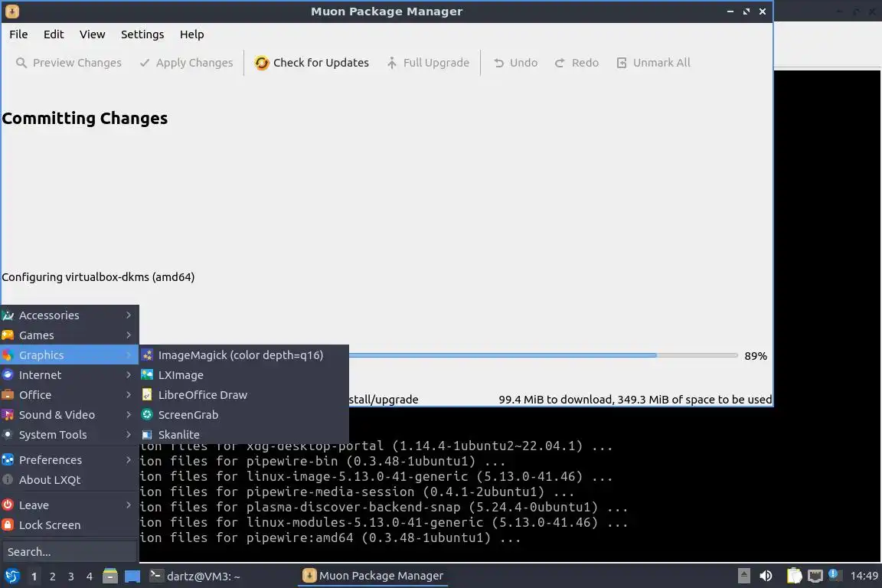Click the "89%" progress percentage label
This screenshot has height=588, width=882.
tap(756, 355)
